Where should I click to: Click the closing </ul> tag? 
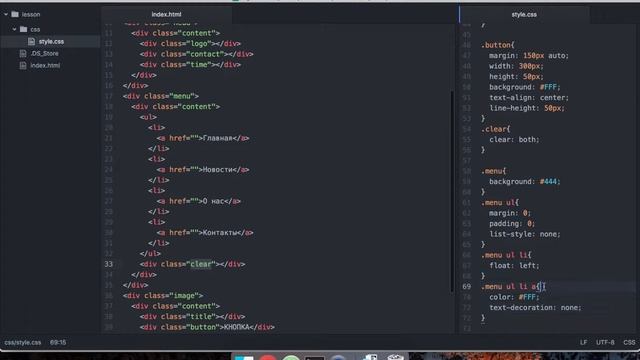(150, 253)
